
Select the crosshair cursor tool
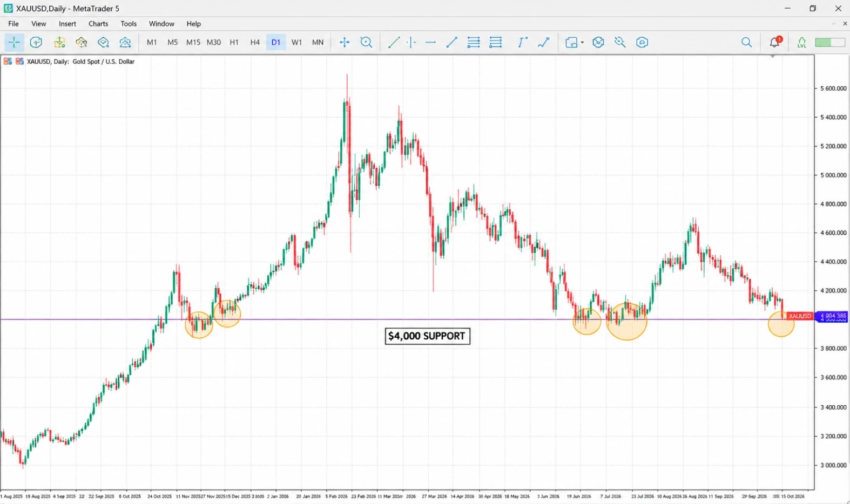pos(14,42)
